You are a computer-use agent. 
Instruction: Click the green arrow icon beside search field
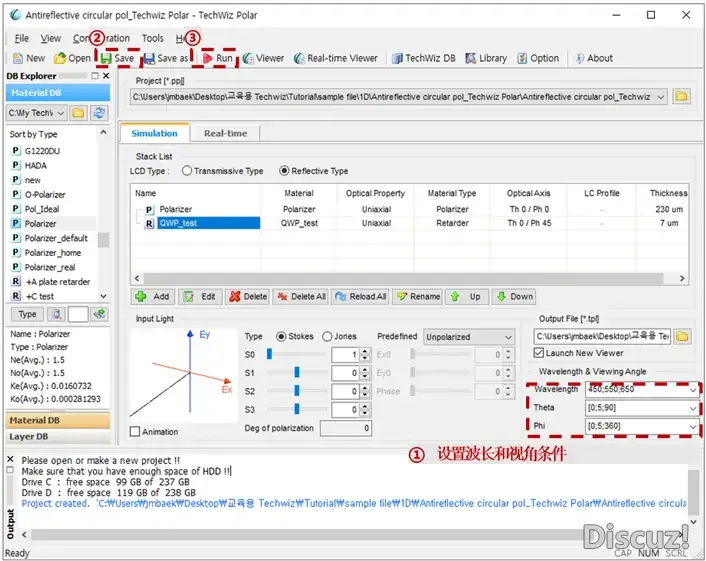coord(100,314)
